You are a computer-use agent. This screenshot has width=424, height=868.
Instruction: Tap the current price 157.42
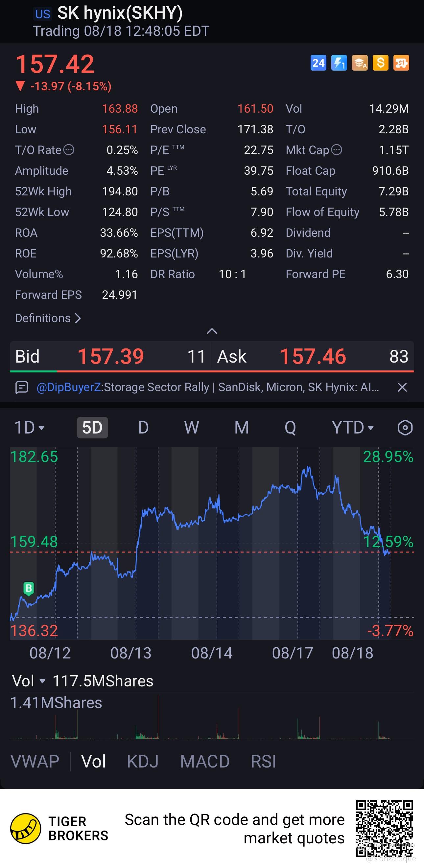tap(55, 64)
